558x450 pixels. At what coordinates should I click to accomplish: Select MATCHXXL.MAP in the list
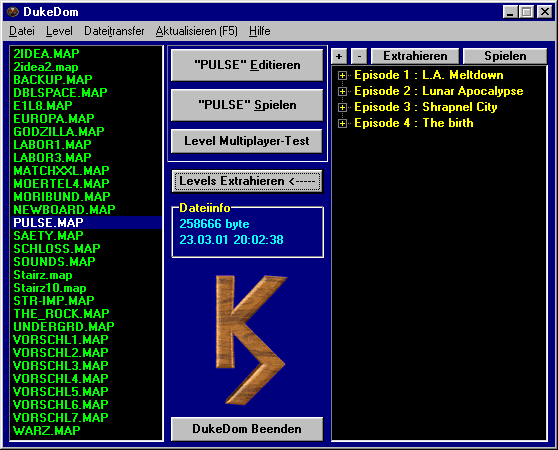click(x=86, y=171)
